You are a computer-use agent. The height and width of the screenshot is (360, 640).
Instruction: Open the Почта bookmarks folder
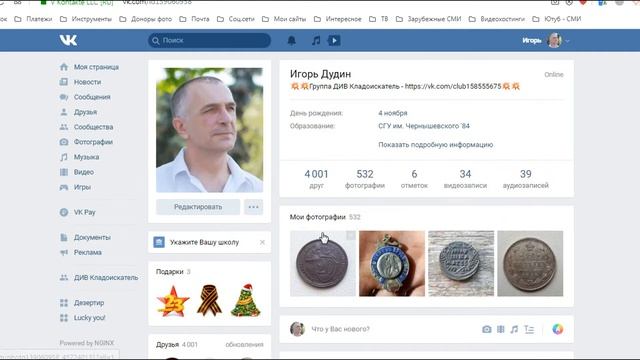pos(194,19)
